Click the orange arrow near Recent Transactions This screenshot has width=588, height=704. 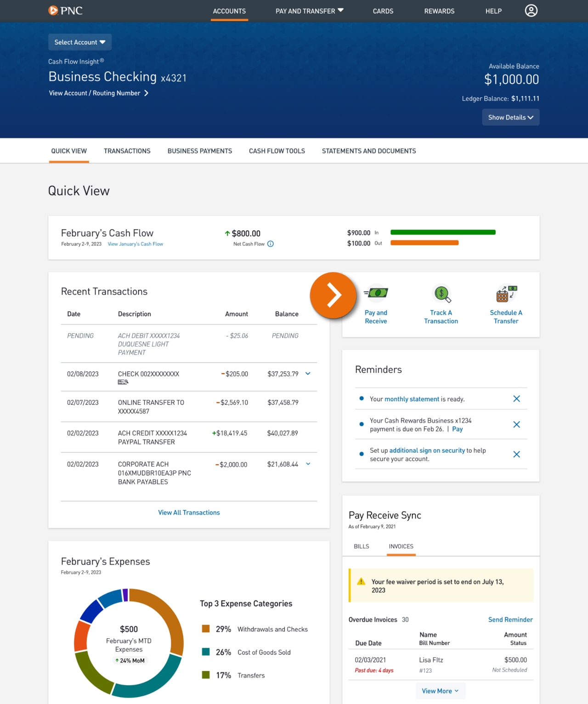tap(333, 295)
